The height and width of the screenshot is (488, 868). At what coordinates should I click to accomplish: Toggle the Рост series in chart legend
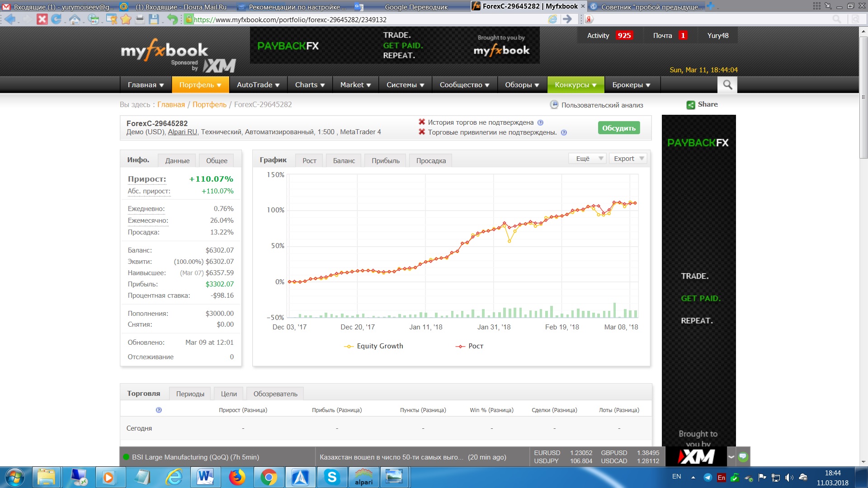pos(469,346)
